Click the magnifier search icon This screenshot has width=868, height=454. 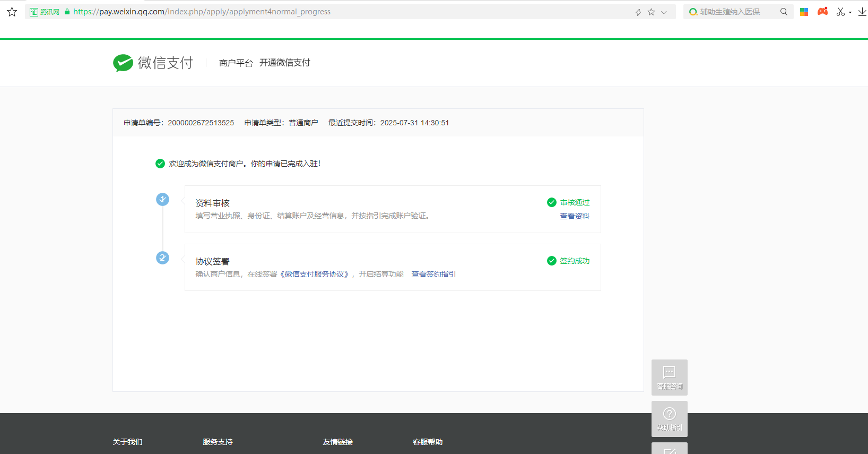784,12
